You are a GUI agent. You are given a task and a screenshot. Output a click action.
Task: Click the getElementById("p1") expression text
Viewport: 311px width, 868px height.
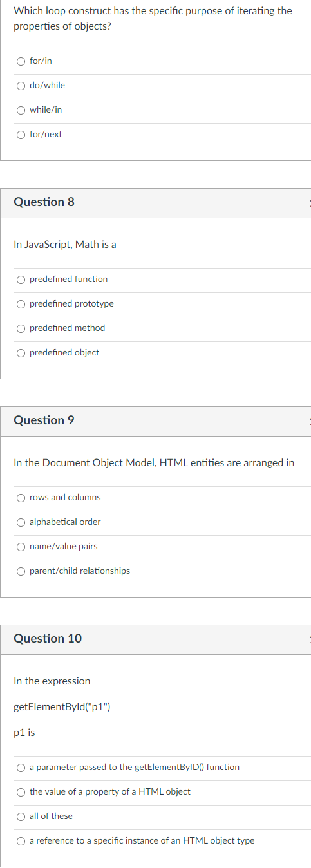(x=62, y=707)
